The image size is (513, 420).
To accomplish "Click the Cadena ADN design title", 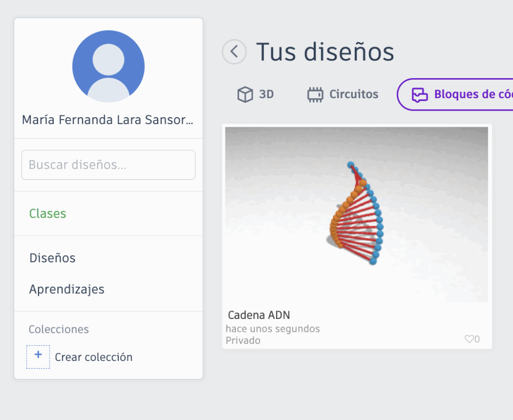I will point(259,315).
